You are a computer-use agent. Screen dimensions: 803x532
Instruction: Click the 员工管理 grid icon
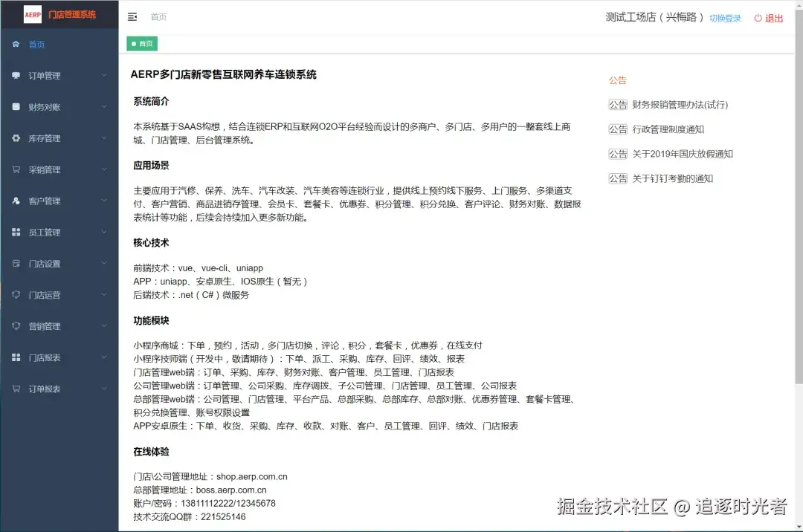[x=16, y=232]
